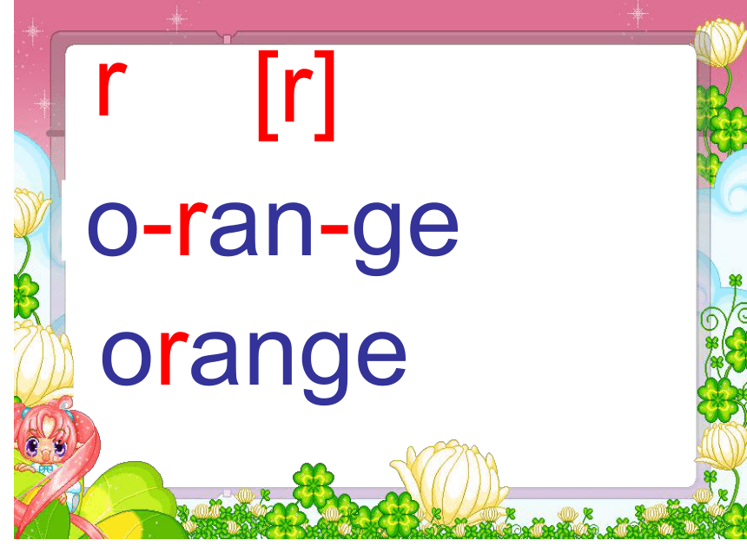Click the red letter r at top

click(x=112, y=89)
